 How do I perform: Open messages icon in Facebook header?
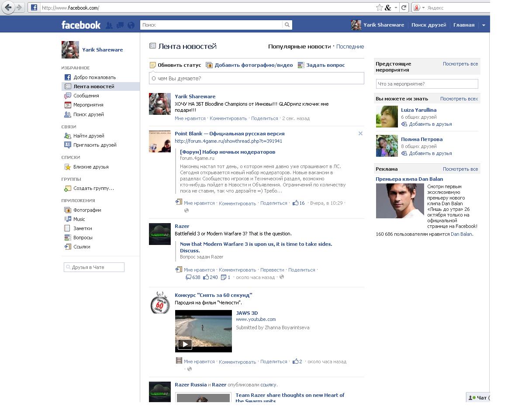(120, 25)
